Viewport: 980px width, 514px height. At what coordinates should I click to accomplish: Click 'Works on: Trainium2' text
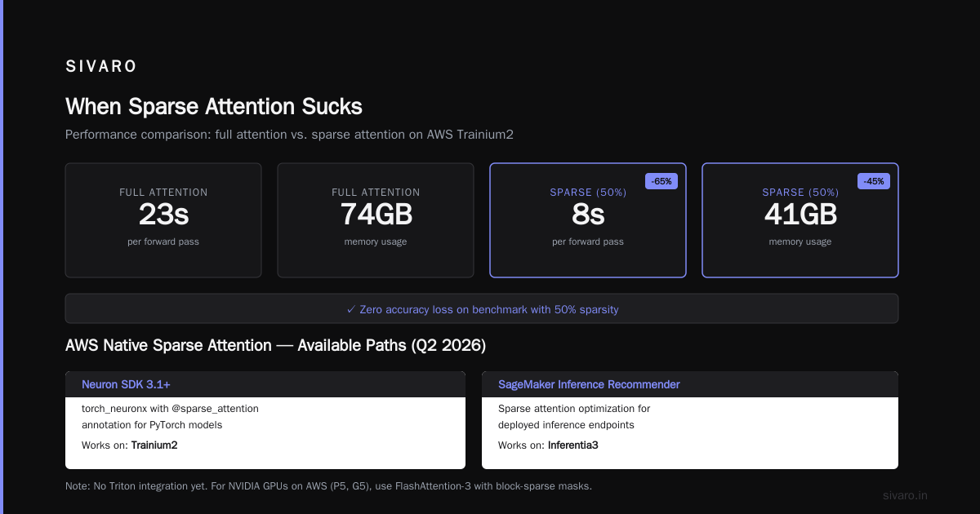click(130, 445)
